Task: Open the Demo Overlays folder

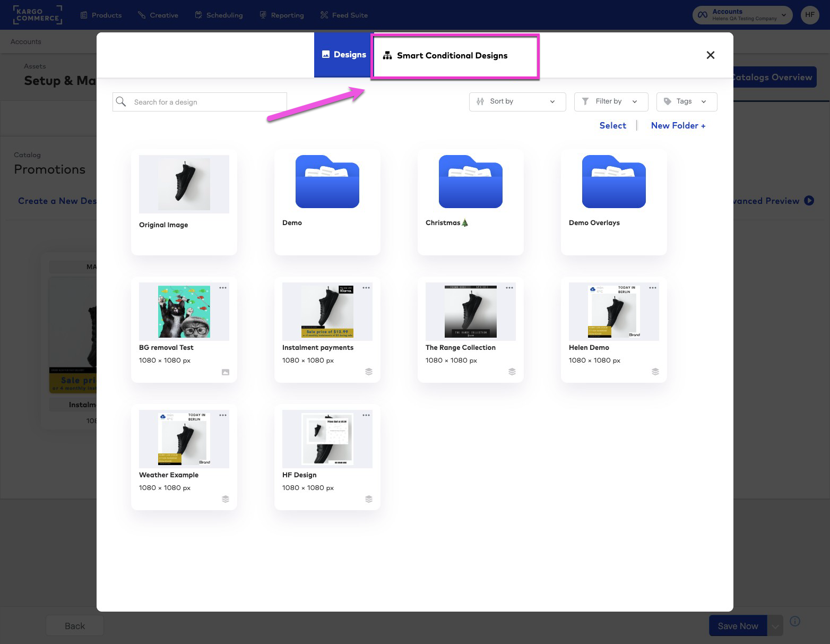Action: tap(613, 182)
